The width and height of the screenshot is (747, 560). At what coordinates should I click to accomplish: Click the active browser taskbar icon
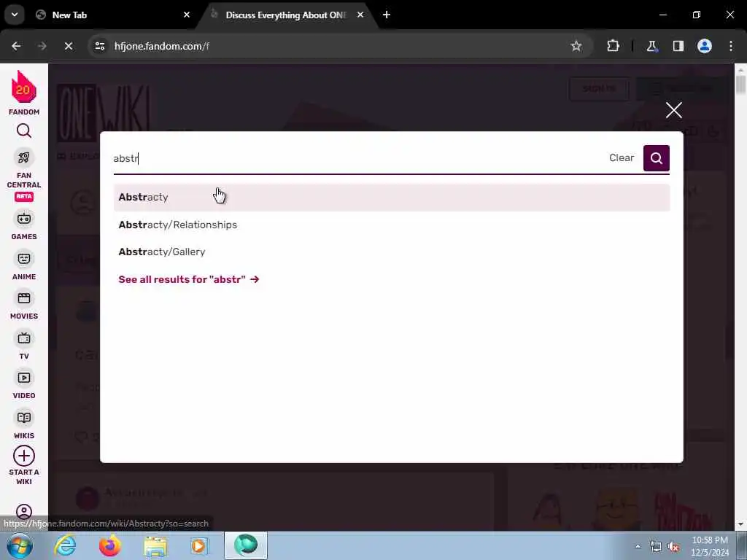tap(246, 546)
